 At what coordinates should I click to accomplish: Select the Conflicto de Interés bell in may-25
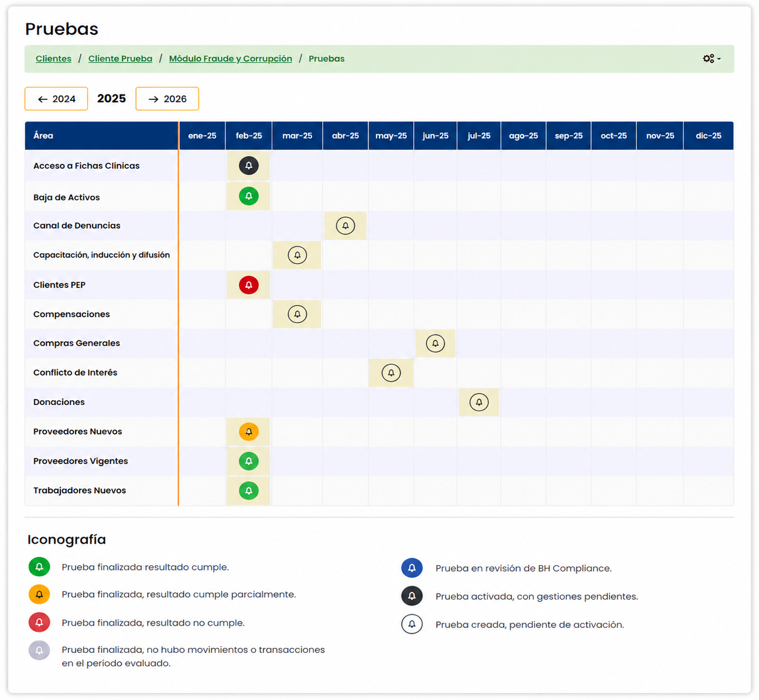391,373
